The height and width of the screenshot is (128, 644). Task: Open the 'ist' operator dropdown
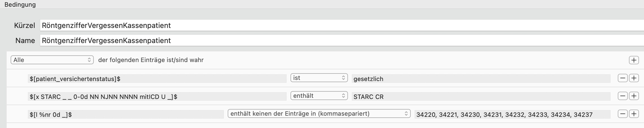pyautogui.click(x=319, y=78)
